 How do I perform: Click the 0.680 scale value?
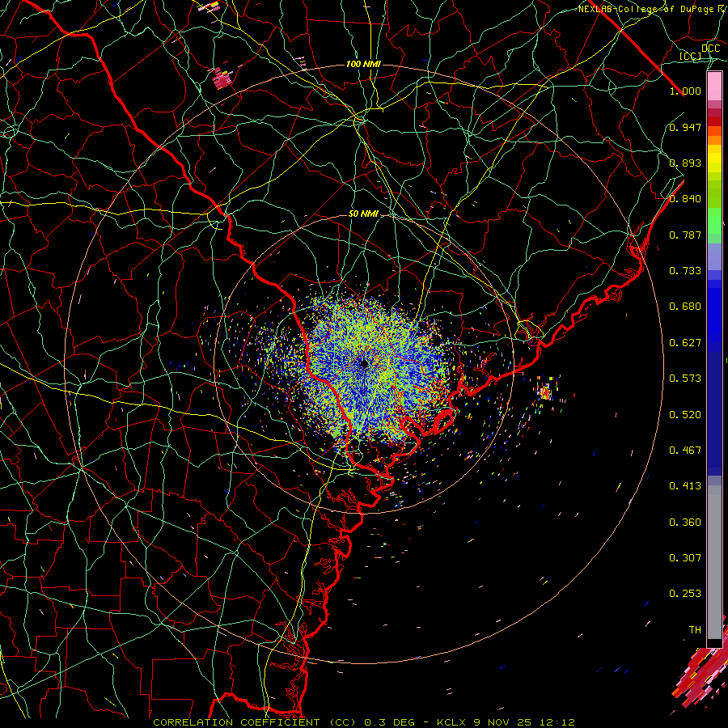[x=685, y=307]
